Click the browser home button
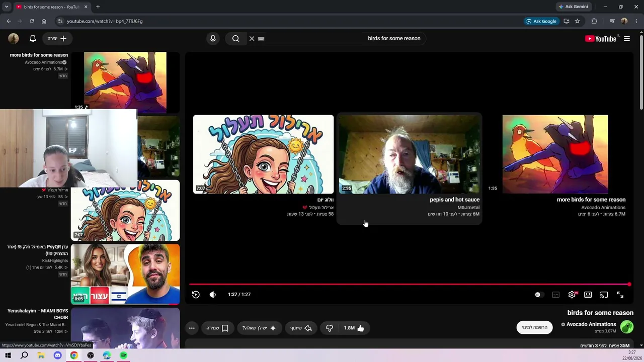Screen dimensions: 644x362 point(44,21)
